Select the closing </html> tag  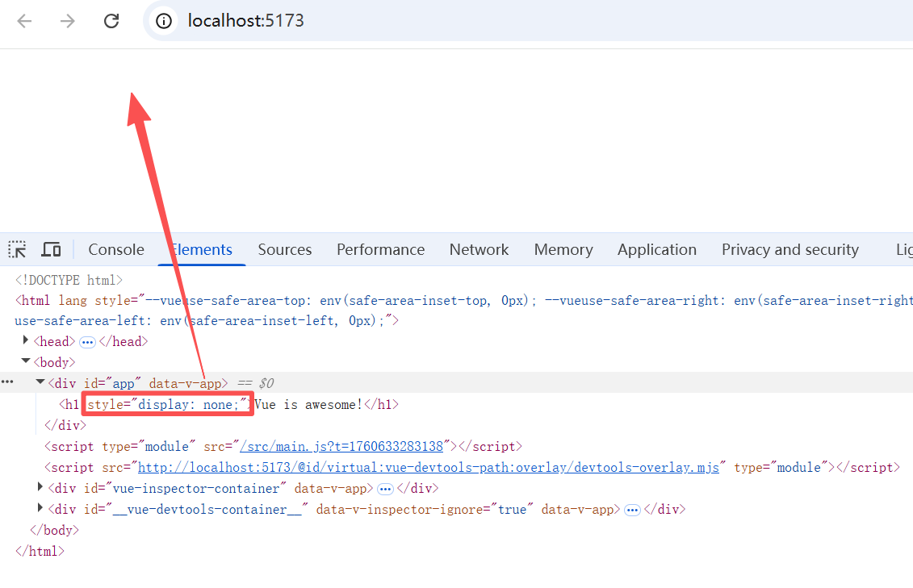(x=40, y=552)
